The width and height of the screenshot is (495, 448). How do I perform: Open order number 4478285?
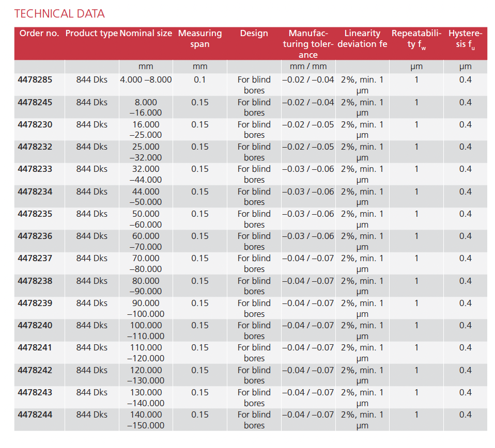[35, 80]
